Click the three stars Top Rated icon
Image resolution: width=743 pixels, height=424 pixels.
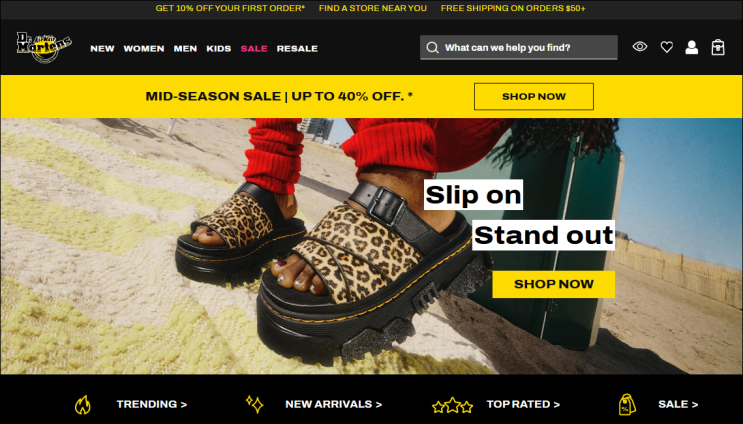tap(453, 405)
